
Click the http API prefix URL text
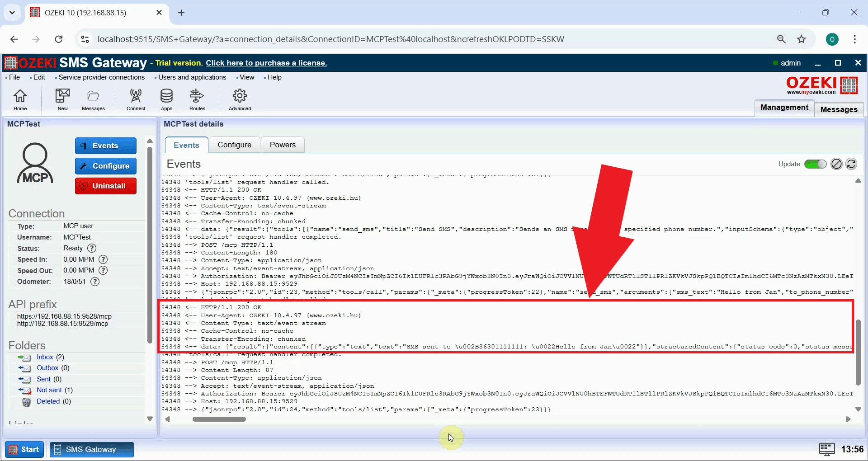coord(62,324)
